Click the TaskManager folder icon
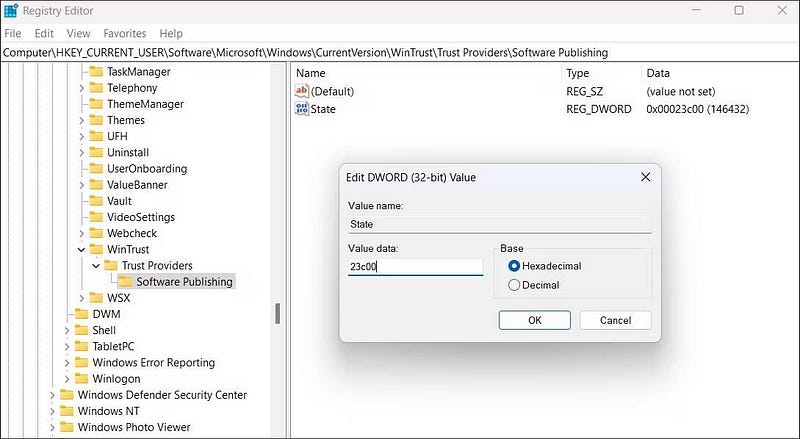 [96, 72]
